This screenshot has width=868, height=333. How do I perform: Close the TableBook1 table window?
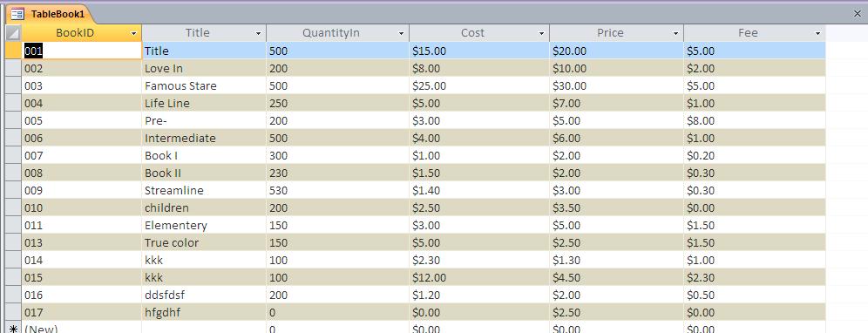[858, 14]
